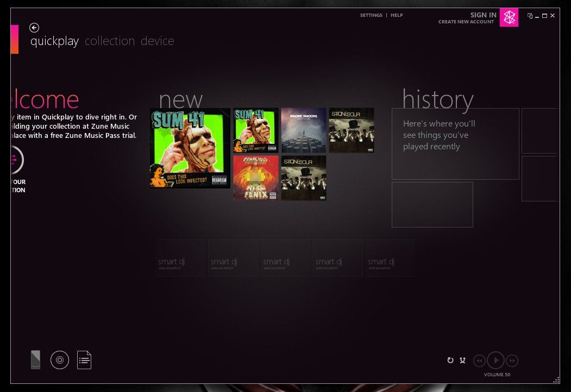571x392 pixels.
Task: Open SETTINGS
Action: pyautogui.click(x=371, y=15)
